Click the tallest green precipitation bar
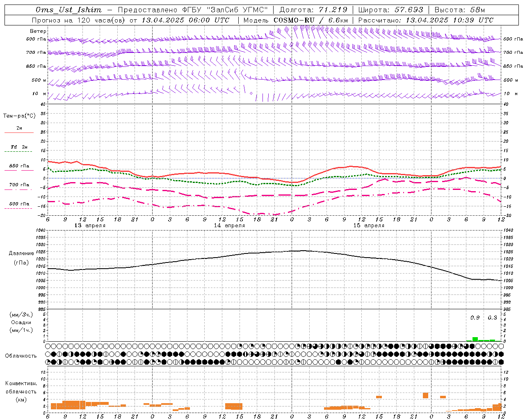This screenshot has width=525, height=420. coord(475,339)
